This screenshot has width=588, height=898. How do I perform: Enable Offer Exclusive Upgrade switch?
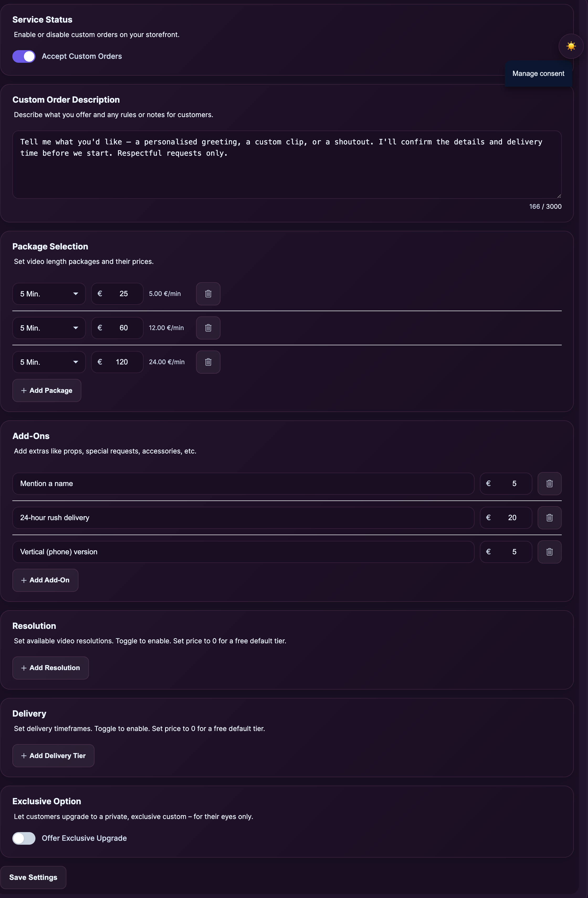(24, 838)
